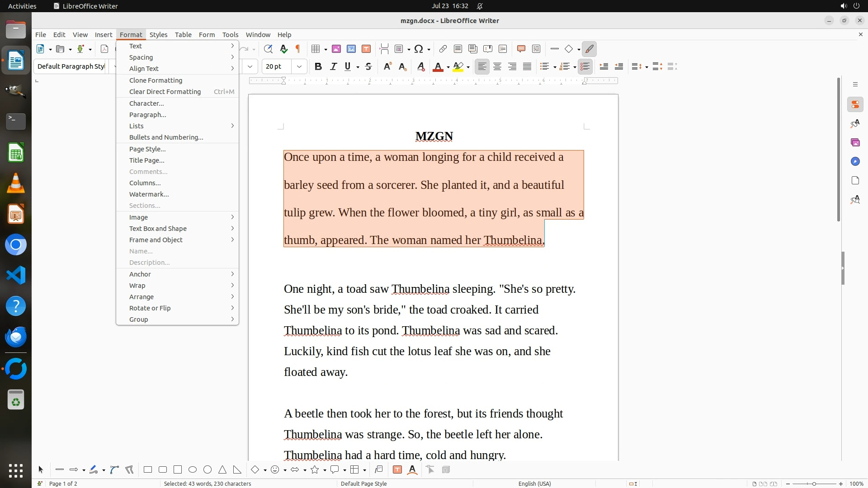The height and width of the screenshot is (488, 868).
Task: Click the Insert Special Character omega icon
Action: 419,49
